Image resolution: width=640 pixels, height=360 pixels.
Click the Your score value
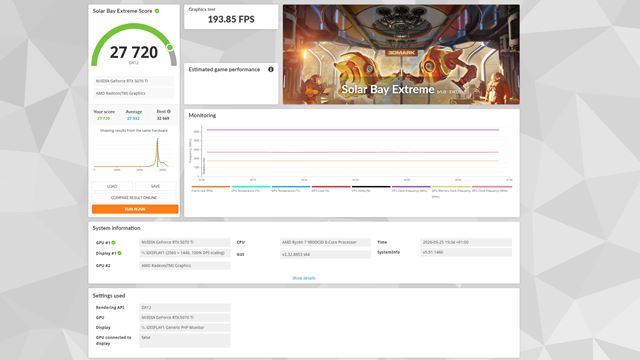click(104, 118)
